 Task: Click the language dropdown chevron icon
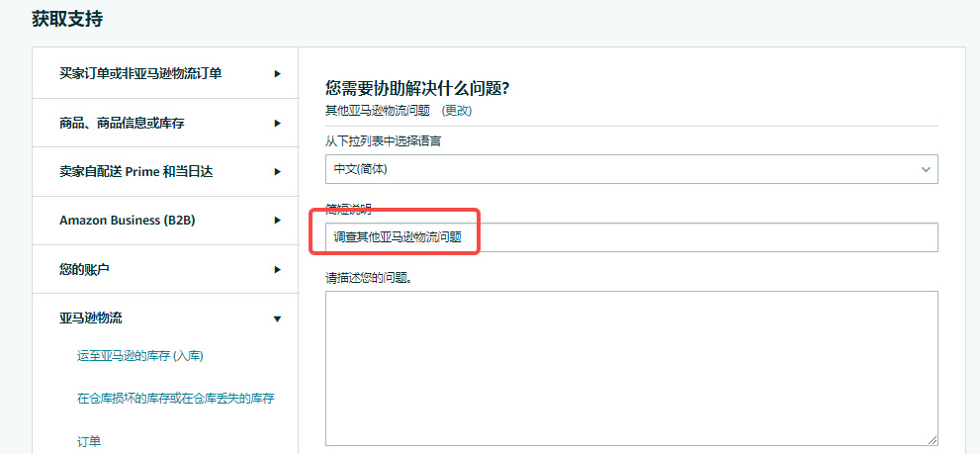pyautogui.click(x=925, y=169)
